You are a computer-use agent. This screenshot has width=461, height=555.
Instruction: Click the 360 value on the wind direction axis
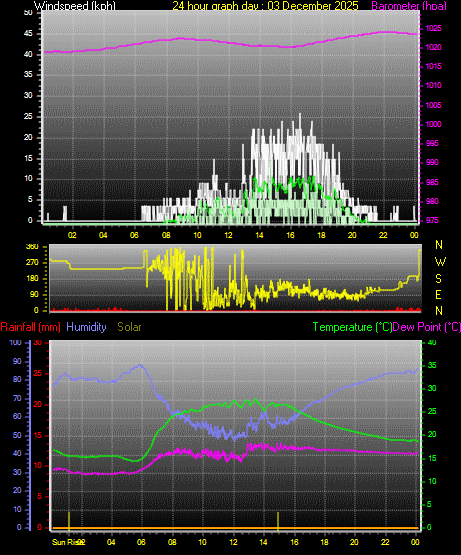[x=32, y=247]
